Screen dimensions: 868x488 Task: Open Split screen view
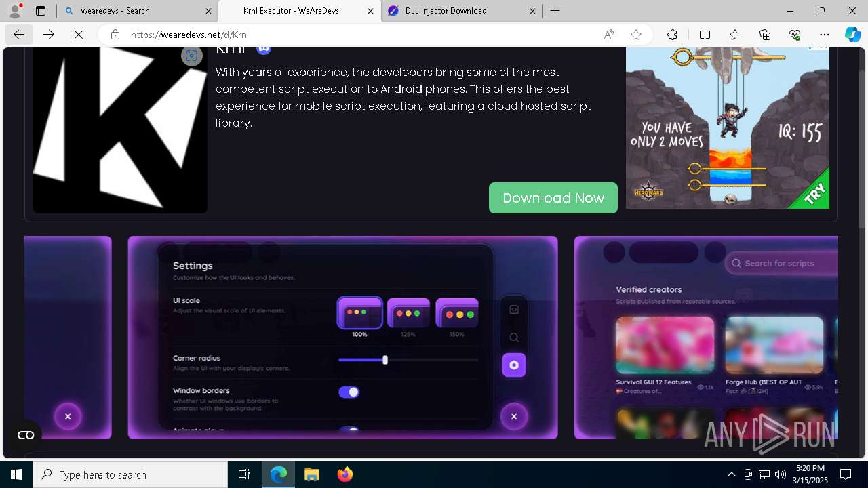(705, 35)
